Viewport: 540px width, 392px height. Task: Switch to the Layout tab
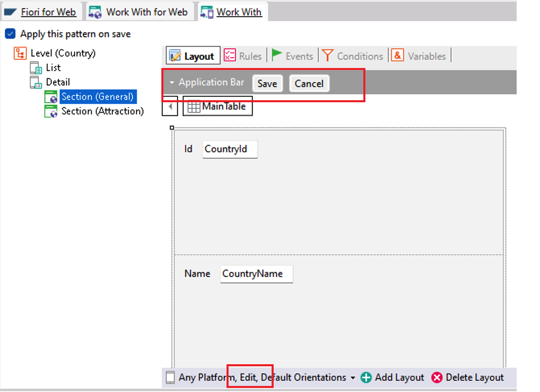tap(193, 56)
